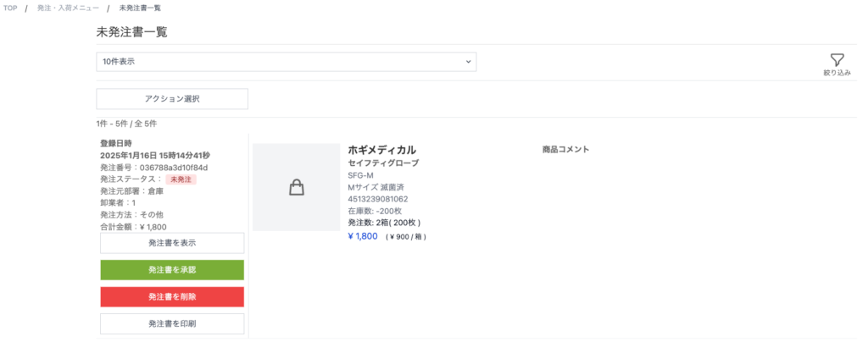Screen dimensions: 868x342
Task: Click the アクション選択 button
Action: (x=172, y=99)
